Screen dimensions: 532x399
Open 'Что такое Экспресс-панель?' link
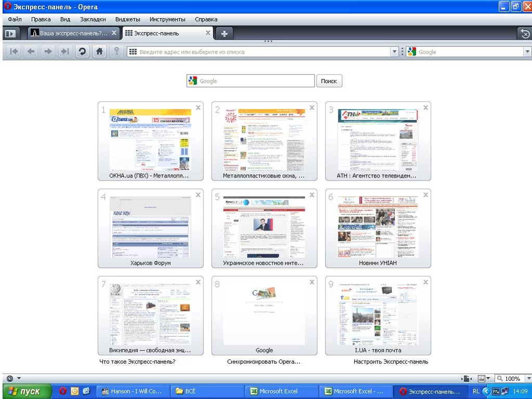(x=137, y=362)
